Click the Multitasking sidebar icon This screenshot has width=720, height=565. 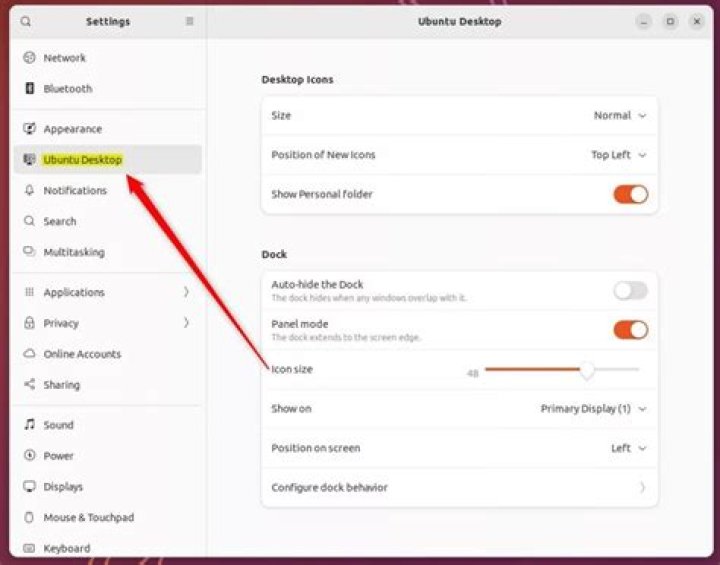pos(29,251)
